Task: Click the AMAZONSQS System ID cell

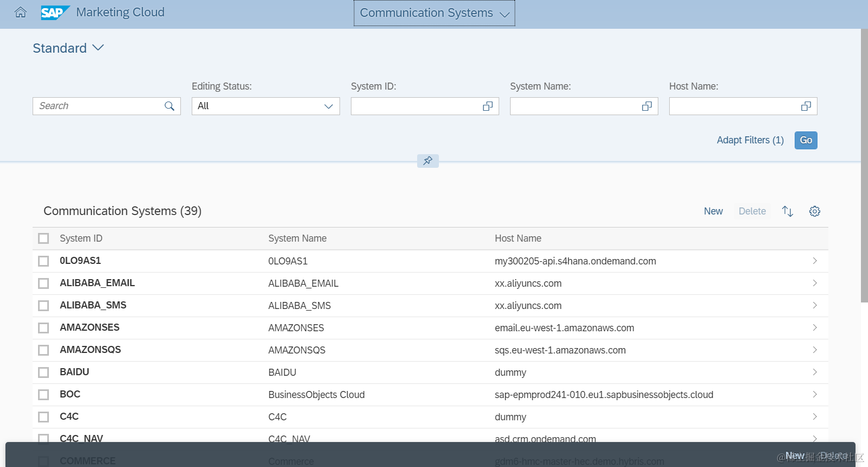Action: point(90,350)
